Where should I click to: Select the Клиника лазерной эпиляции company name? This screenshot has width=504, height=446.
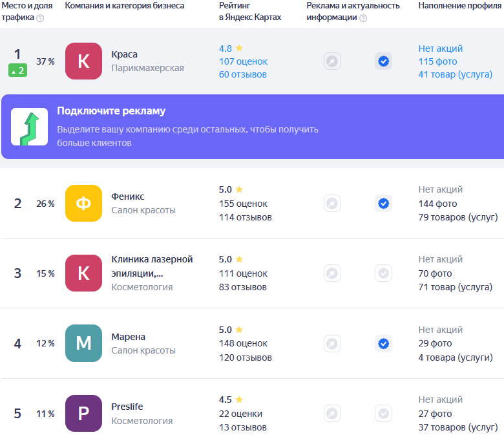tap(152, 266)
